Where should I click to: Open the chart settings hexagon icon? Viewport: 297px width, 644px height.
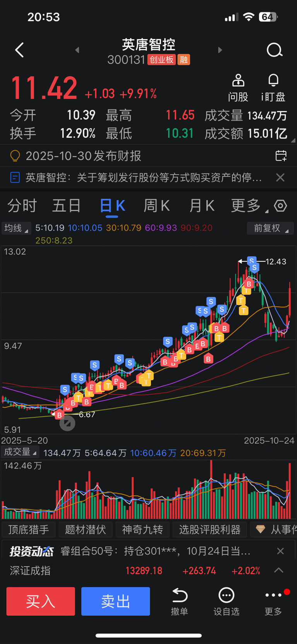pyautogui.click(x=280, y=206)
